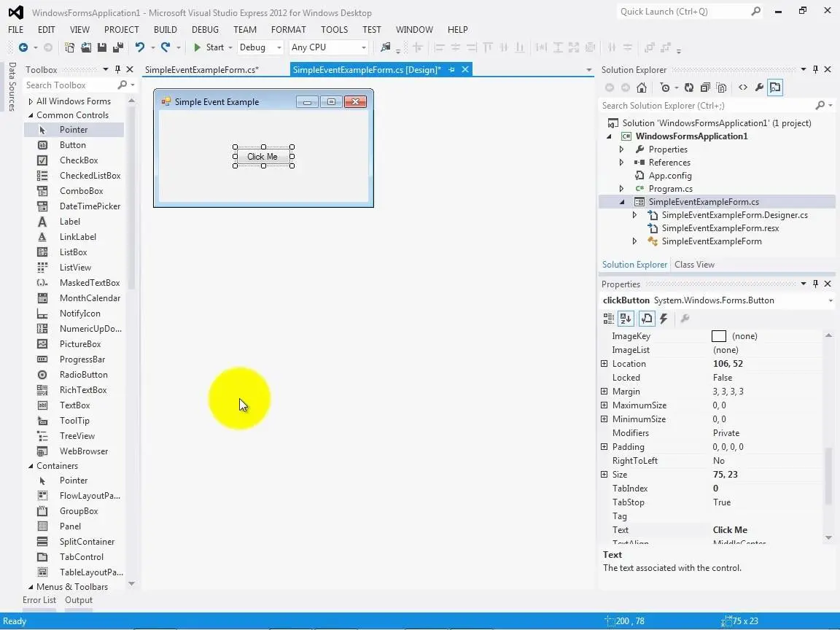This screenshot has height=630, width=840.
Task: Select App.config in Solution Explorer
Action: (x=669, y=176)
